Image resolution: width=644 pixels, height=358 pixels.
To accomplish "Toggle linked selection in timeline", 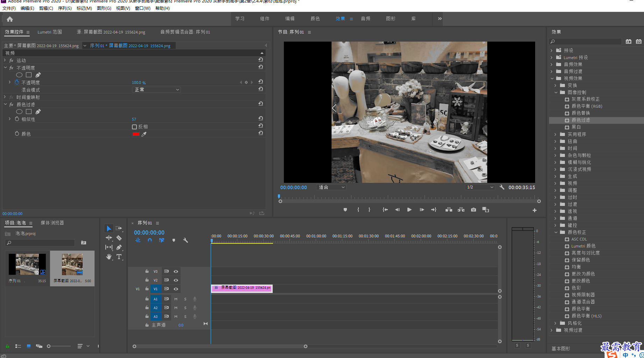I will tap(161, 240).
